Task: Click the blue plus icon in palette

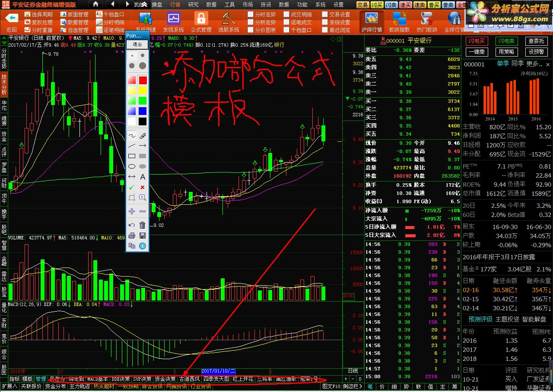Action: 132,211
